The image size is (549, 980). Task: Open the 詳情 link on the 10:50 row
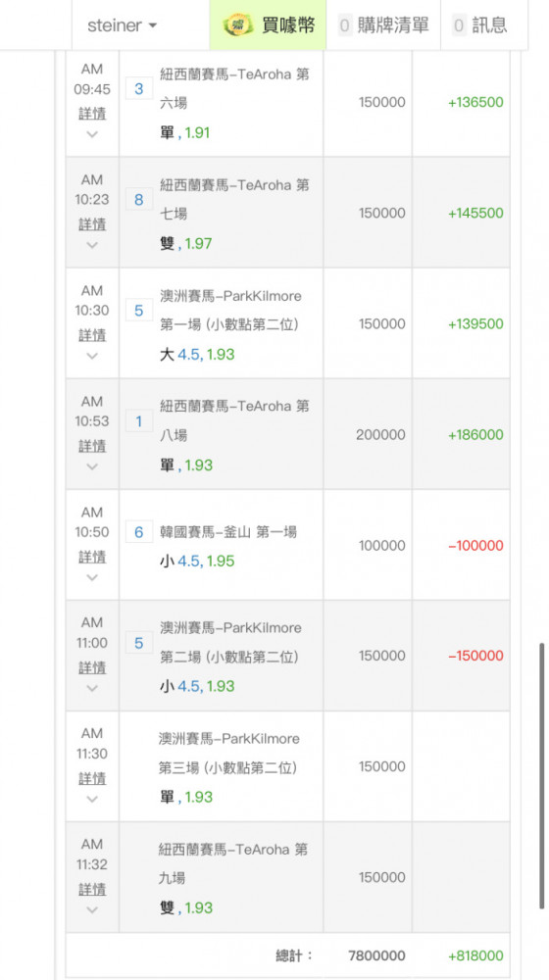coord(92,557)
